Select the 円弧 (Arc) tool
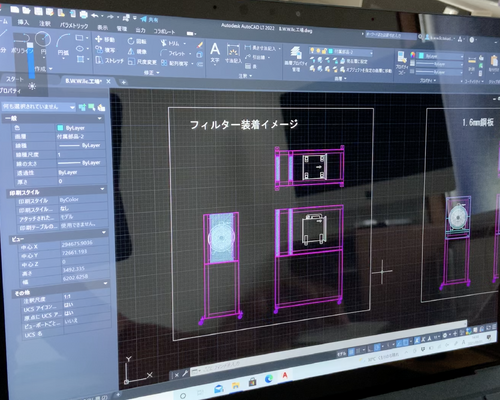Image resolution: width=500 pixels, height=400 pixels. 63,45
